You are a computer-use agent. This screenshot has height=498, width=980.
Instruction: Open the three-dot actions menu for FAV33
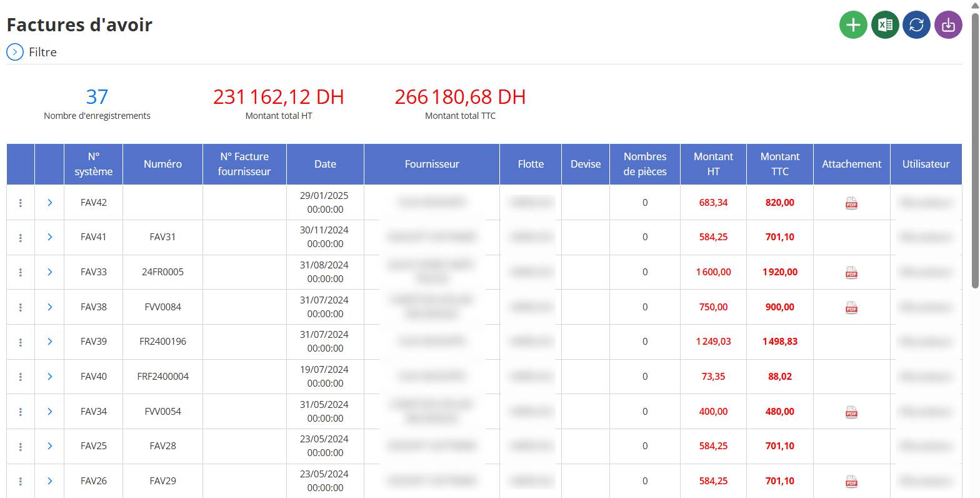point(21,272)
